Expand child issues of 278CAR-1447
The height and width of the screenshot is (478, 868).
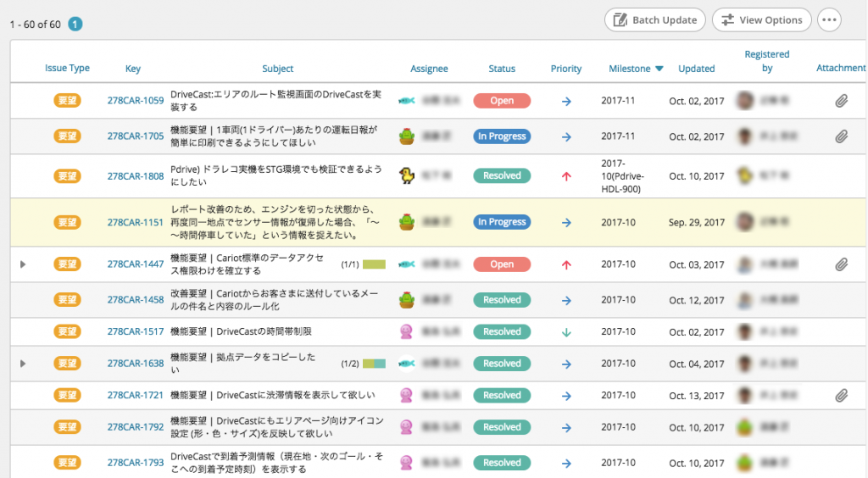(x=23, y=264)
